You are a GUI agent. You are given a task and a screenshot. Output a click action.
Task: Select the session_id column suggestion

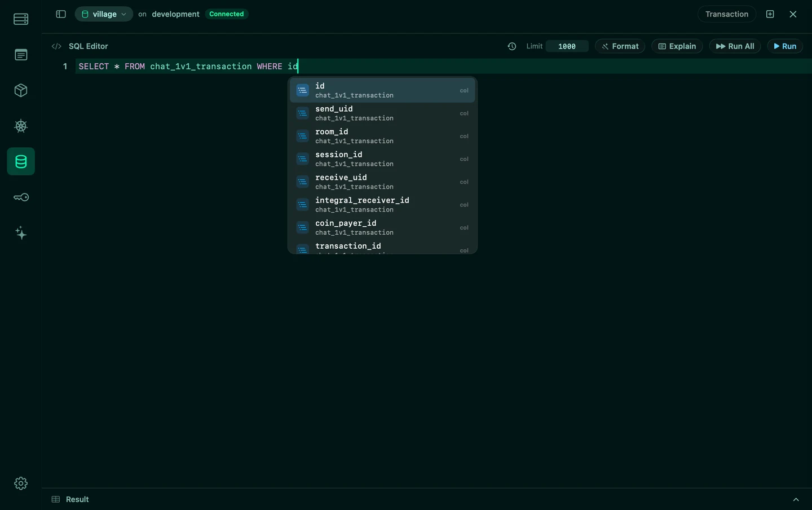click(x=382, y=159)
